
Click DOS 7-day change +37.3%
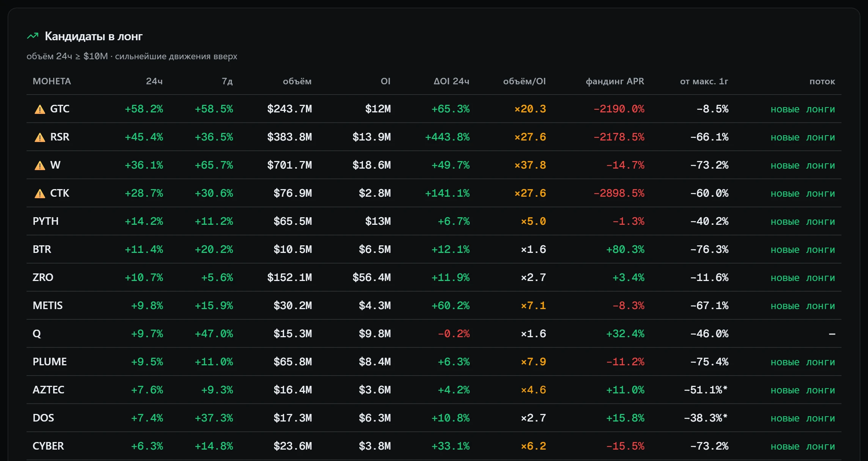214,418
